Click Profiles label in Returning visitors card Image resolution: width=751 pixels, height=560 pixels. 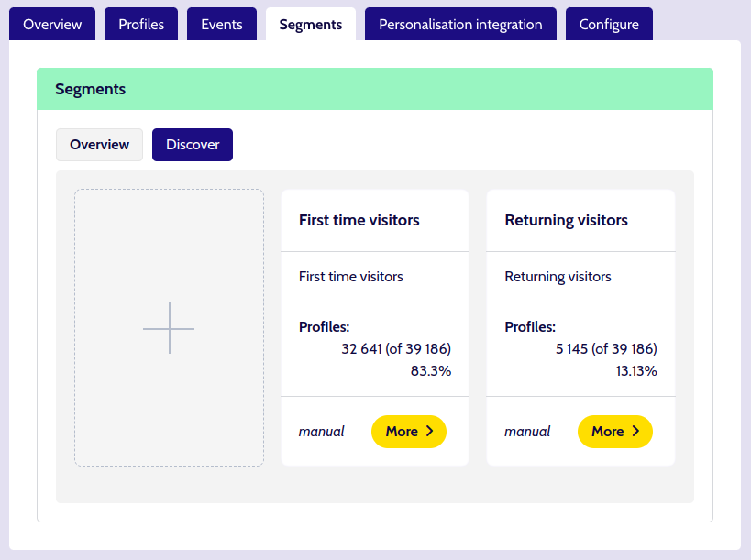[530, 327]
